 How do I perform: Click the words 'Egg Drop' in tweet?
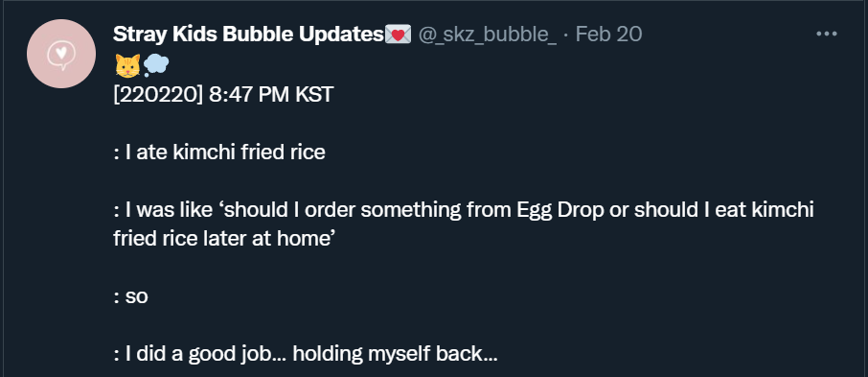point(560,211)
